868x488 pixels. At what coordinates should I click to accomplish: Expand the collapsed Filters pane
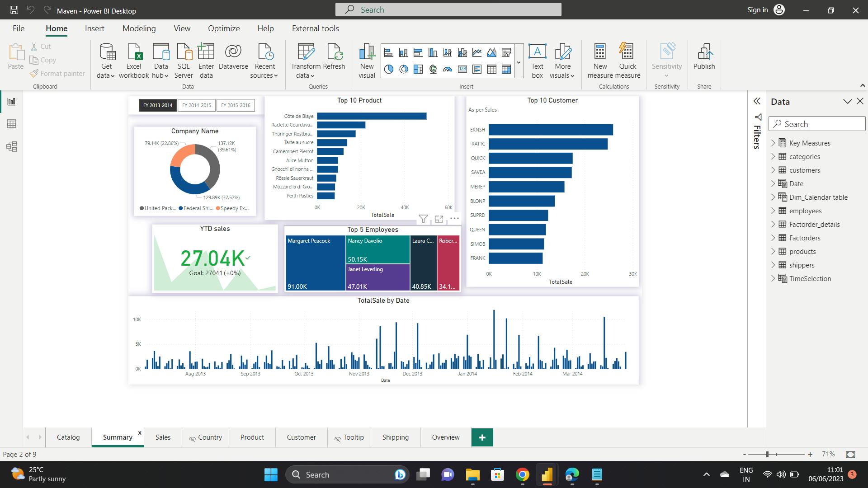pyautogui.click(x=757, y=101)
